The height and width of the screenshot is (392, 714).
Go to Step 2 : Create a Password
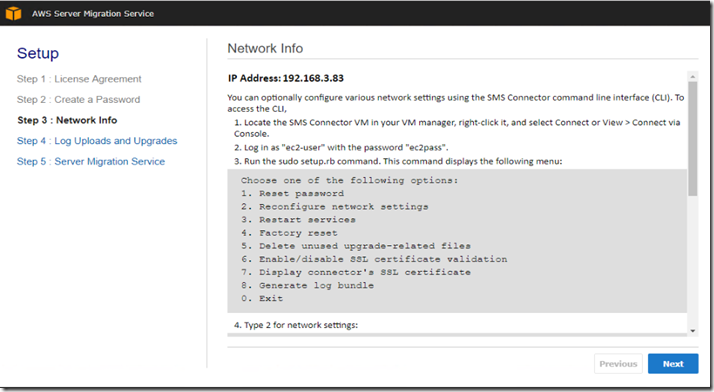pos(78,99)
